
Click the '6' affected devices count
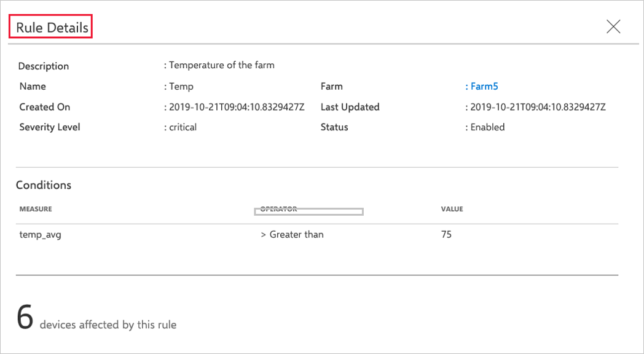[x=25, y=318]
